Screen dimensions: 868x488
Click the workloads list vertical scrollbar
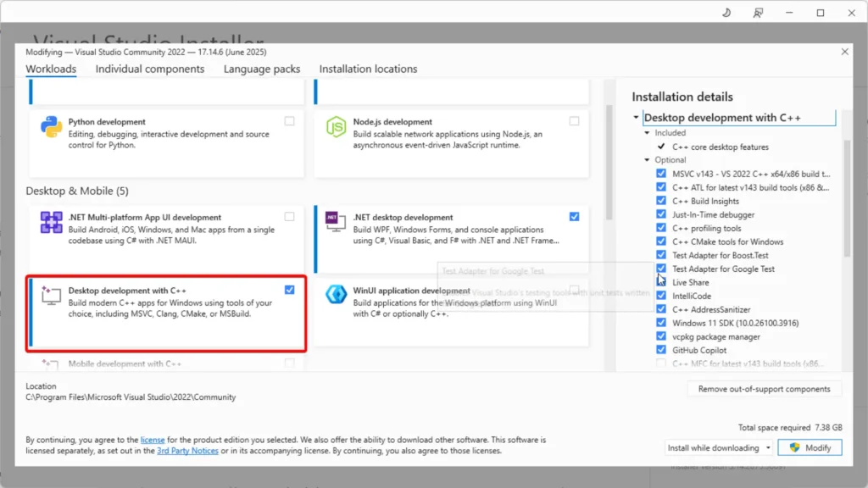pyautogui.click(x=609, y=162)
